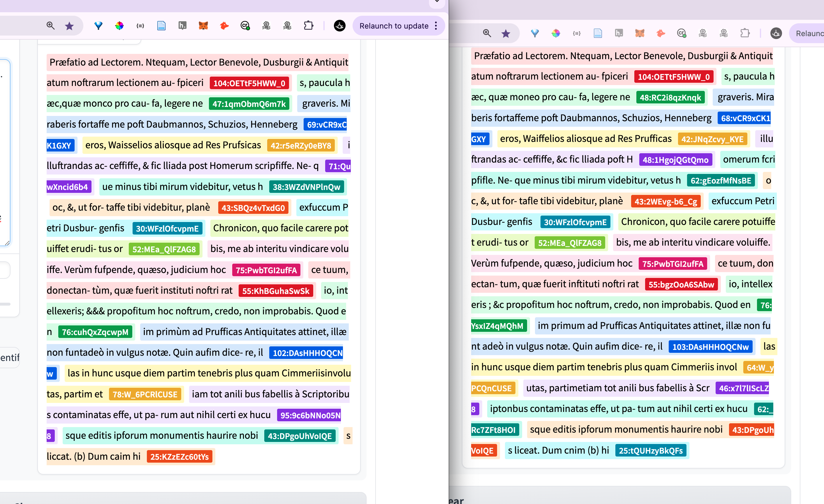
Task: Open the blue V-shaped extension in left window
Action: point(98,26)
